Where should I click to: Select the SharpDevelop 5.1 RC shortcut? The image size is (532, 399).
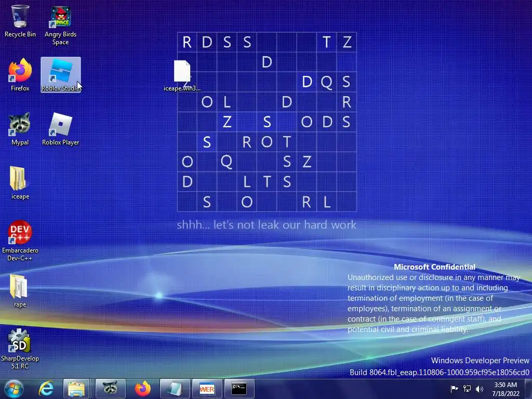click(20, 349)
